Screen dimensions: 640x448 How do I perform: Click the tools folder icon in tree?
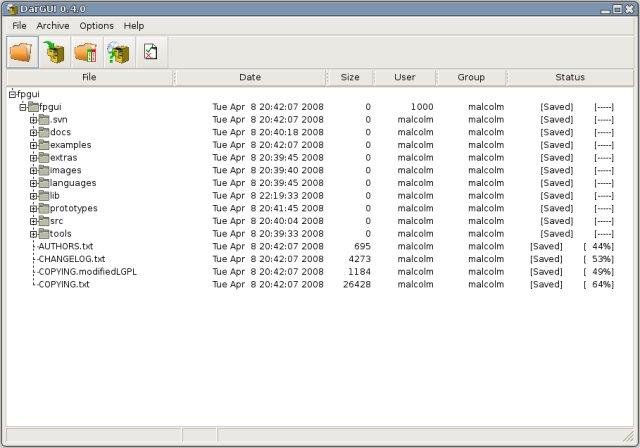[44, 234]
